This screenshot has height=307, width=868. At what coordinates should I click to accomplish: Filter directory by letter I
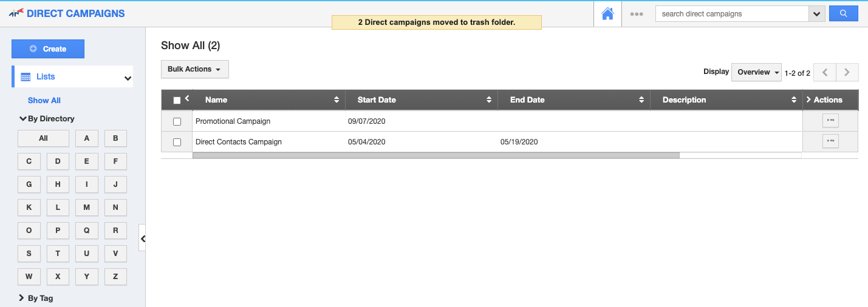point(87,184)
